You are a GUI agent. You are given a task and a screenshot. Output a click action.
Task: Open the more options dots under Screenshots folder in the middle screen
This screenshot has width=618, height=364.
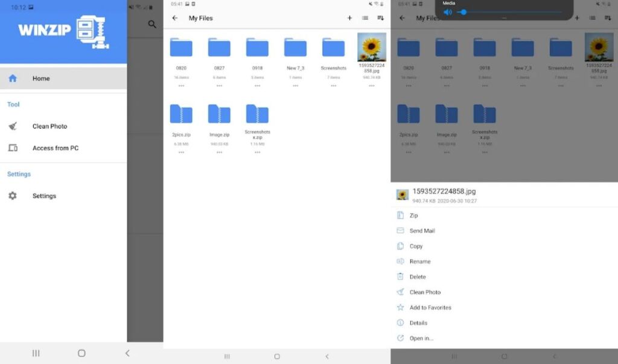333,86
